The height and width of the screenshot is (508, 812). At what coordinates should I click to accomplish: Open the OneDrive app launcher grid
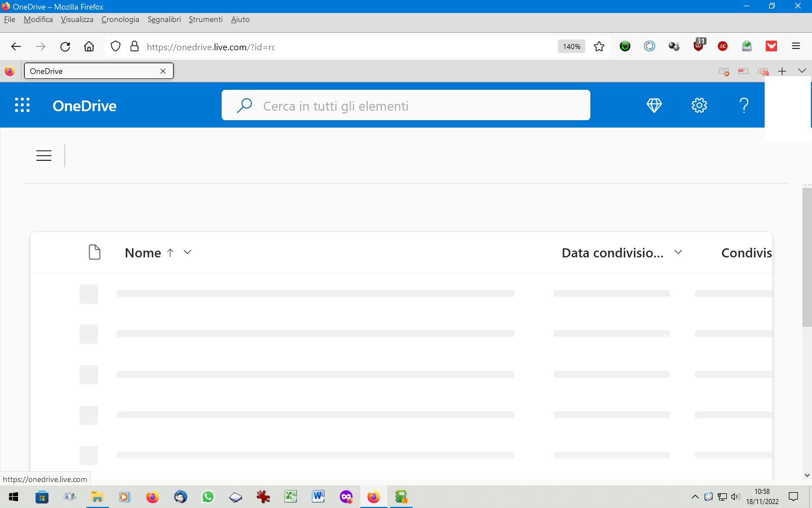[x=22, y=105]
